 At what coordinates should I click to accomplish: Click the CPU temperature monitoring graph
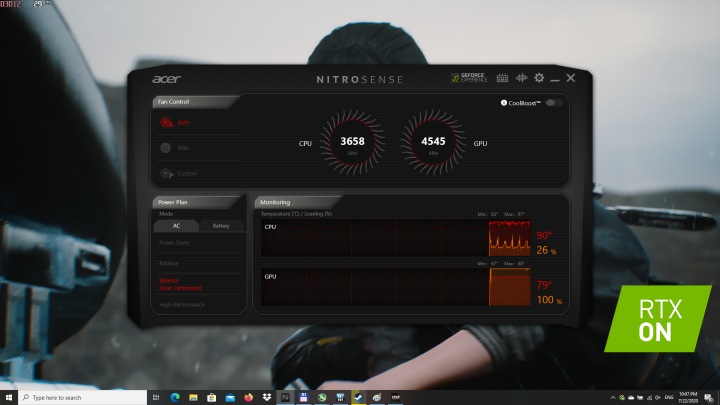(396, 237)
